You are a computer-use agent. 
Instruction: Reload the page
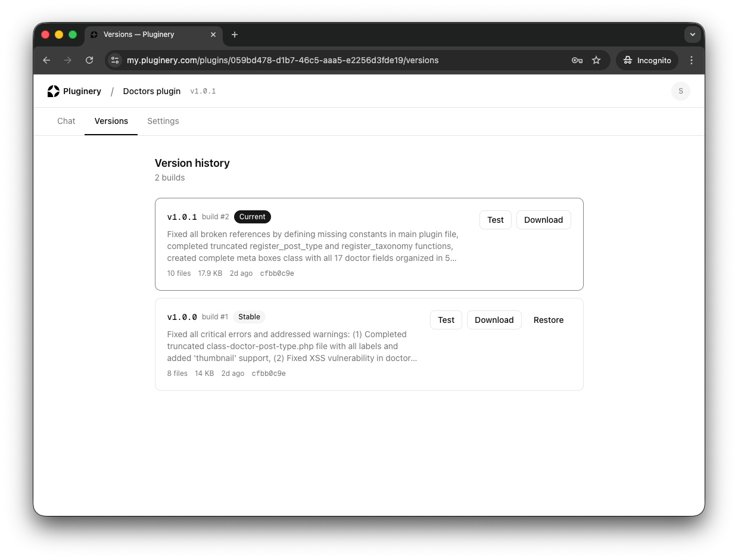[x=89, y=60]
